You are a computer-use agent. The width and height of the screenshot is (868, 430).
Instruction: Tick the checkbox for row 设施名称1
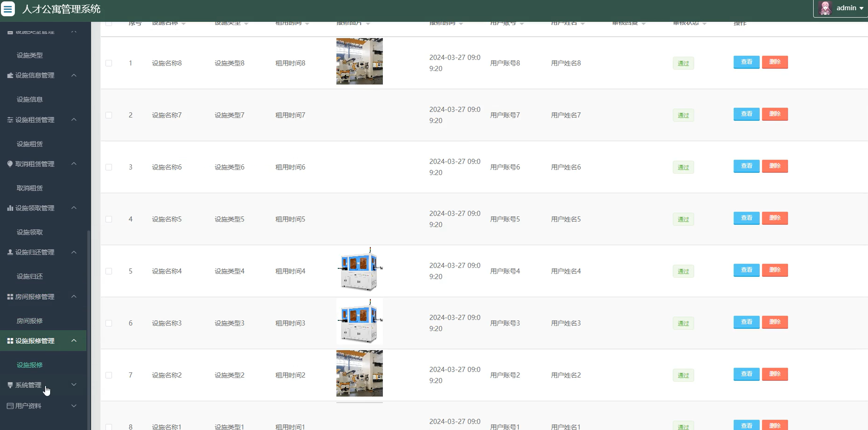point(109,427)
